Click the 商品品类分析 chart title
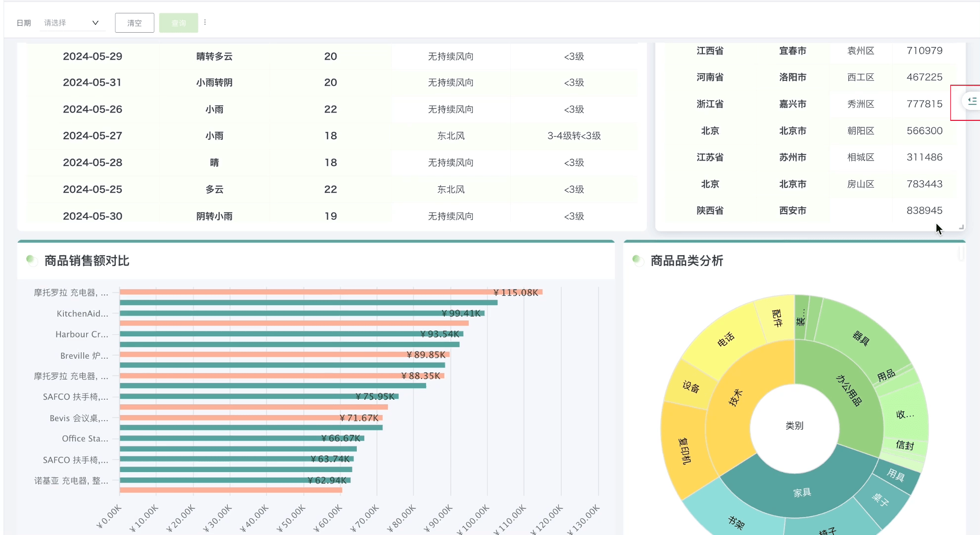This screenshot has width=980, height=535. pos(687,261)
